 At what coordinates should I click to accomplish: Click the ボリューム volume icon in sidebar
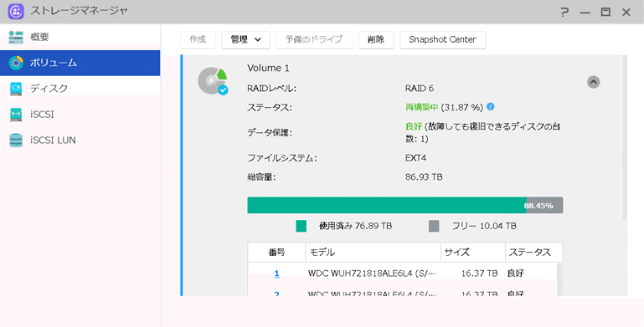click(x=16, y=63)
